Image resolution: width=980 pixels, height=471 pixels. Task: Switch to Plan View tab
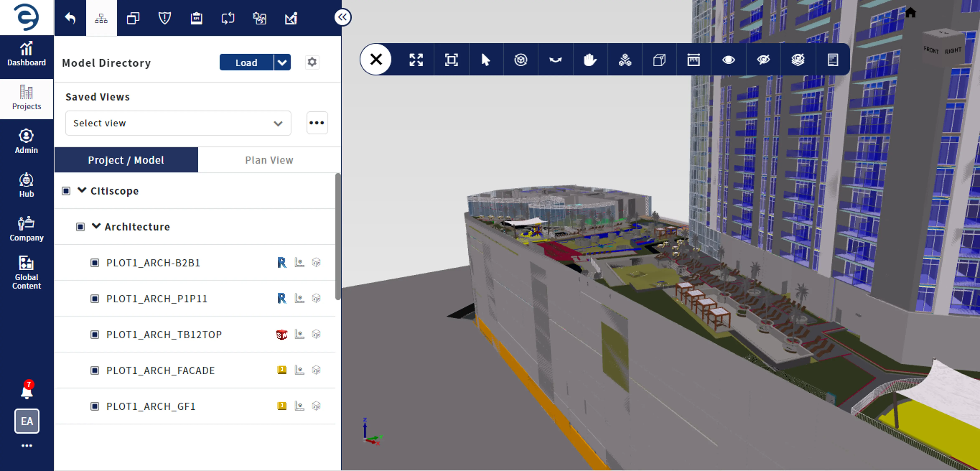[x=269, y=160]
